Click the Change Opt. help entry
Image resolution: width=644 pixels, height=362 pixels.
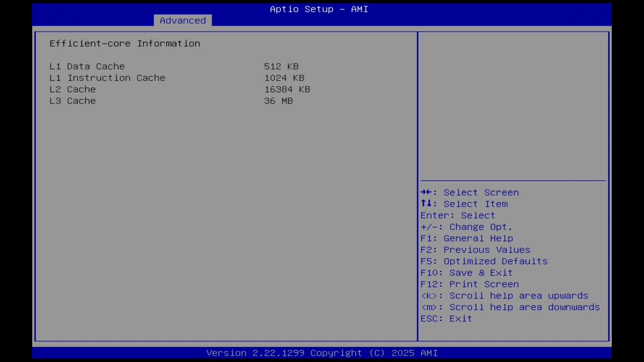click(466, 227)
